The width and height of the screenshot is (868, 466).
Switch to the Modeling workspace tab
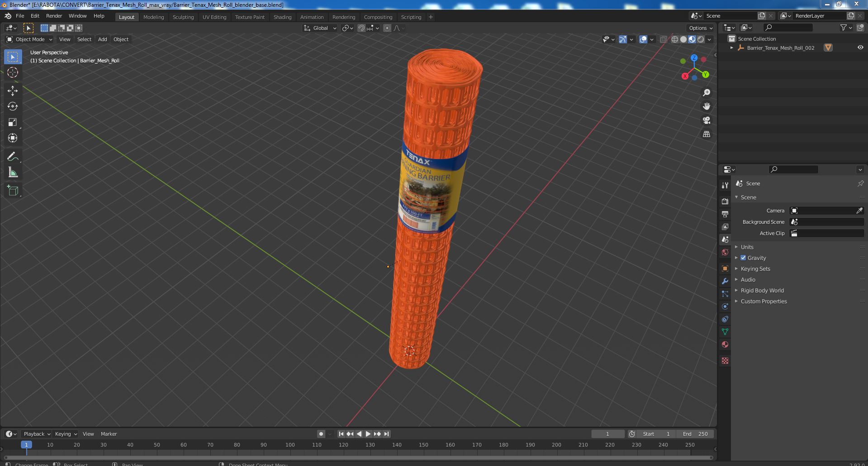[153, 17]
